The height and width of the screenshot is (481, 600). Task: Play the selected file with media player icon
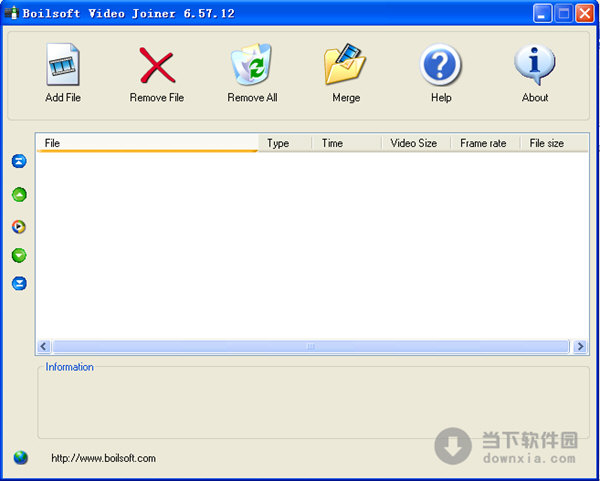tap(19, 227)
